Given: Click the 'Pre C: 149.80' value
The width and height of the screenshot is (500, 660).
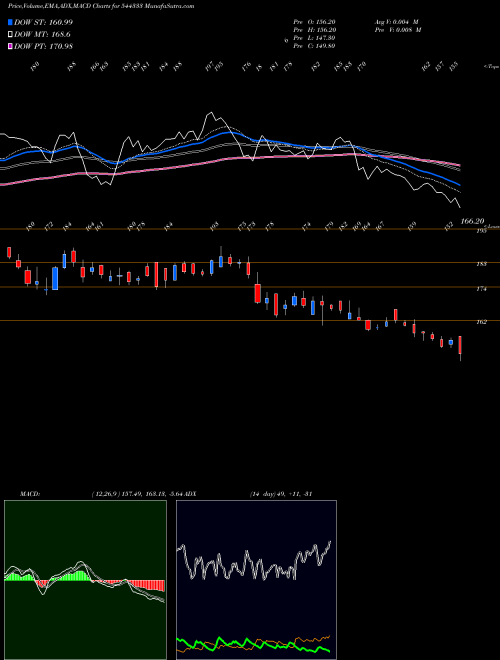Looking at the screenshot, I should 314,46.
